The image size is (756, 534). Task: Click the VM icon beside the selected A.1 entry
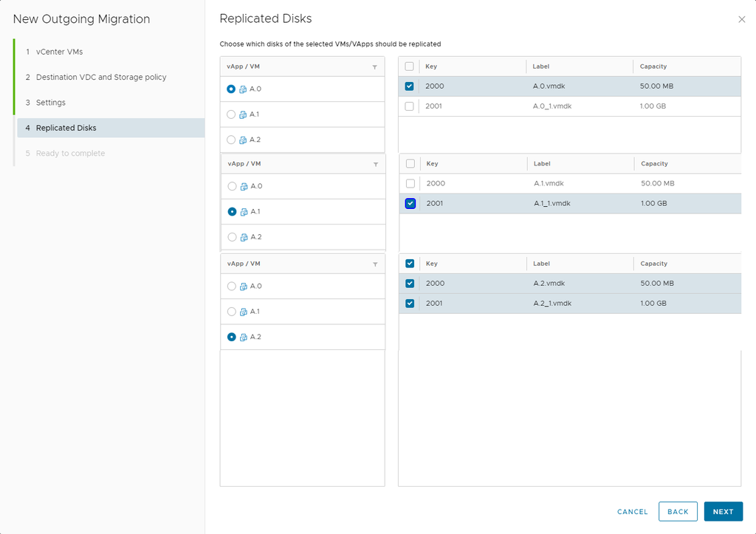(x=244, y=212)
